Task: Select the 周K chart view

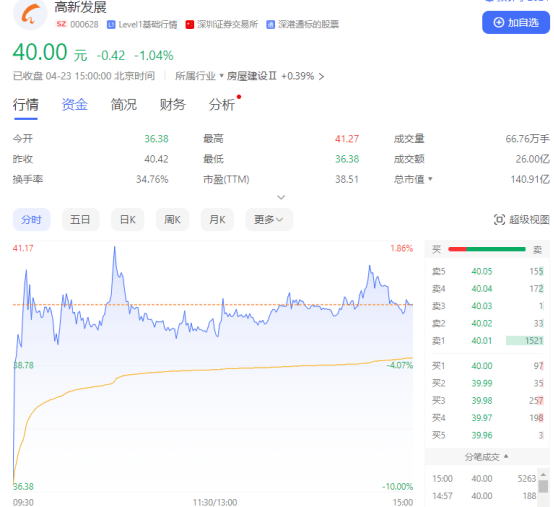Action: click(172, 219)
